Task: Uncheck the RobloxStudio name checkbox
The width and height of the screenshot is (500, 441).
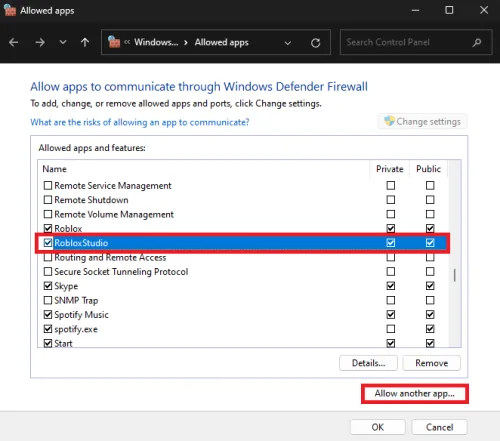Action: (48, 243)
